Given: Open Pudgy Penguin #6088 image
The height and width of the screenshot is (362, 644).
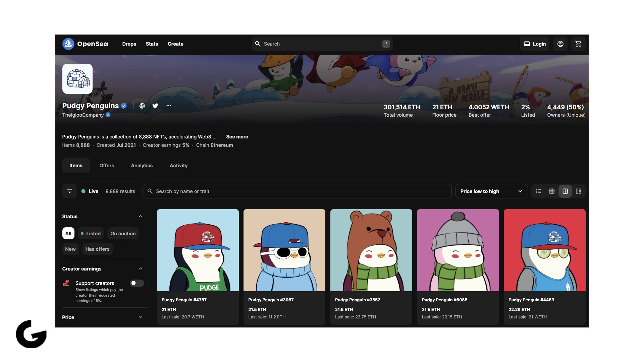Looking at the screenshot, I should pyautogui.click(x=458, y=250).
